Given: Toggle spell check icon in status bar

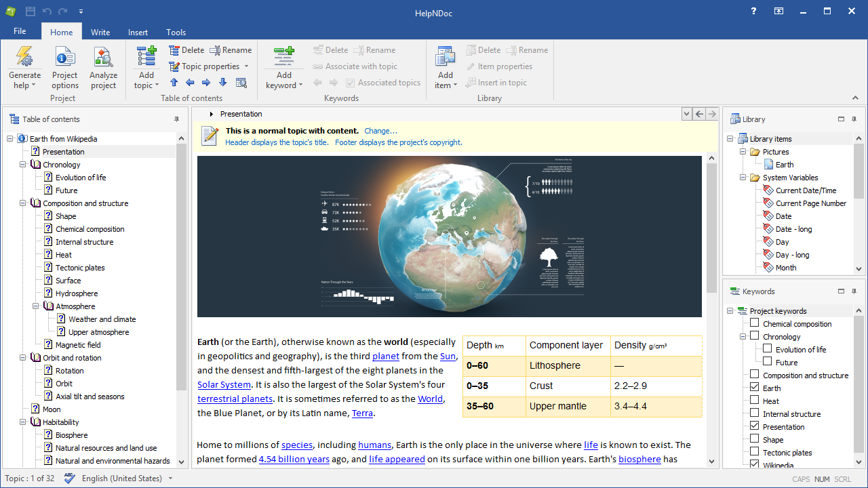Looking at the screenshot, I should click(70, 478).
